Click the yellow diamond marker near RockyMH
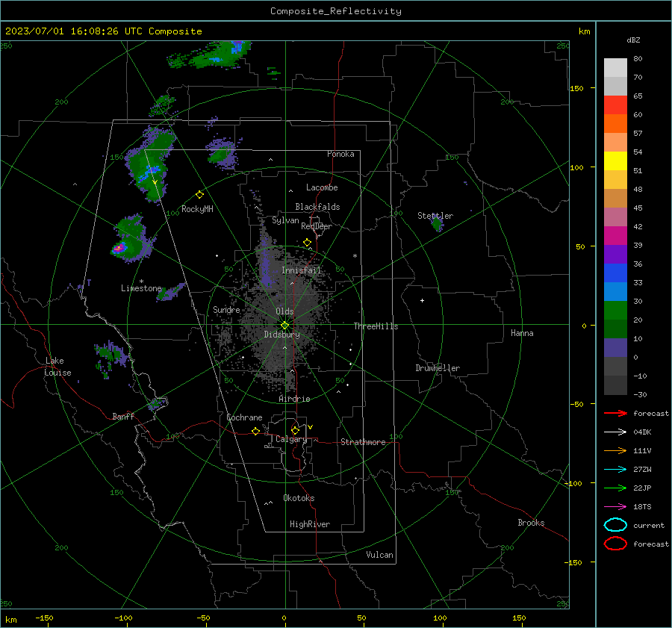This screenshot has width=672, height=628. pyautogui.click(x=199, y=195)
